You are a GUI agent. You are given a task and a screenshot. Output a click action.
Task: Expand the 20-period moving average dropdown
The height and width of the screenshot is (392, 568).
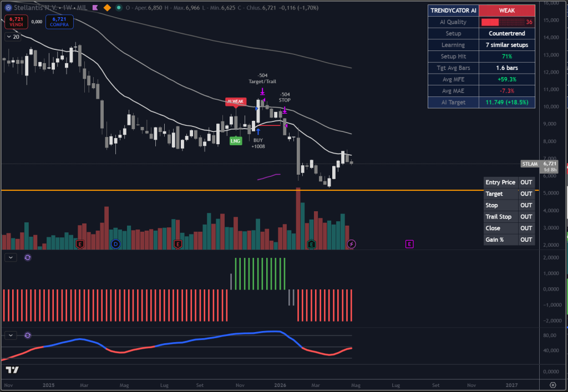point(11,36)
